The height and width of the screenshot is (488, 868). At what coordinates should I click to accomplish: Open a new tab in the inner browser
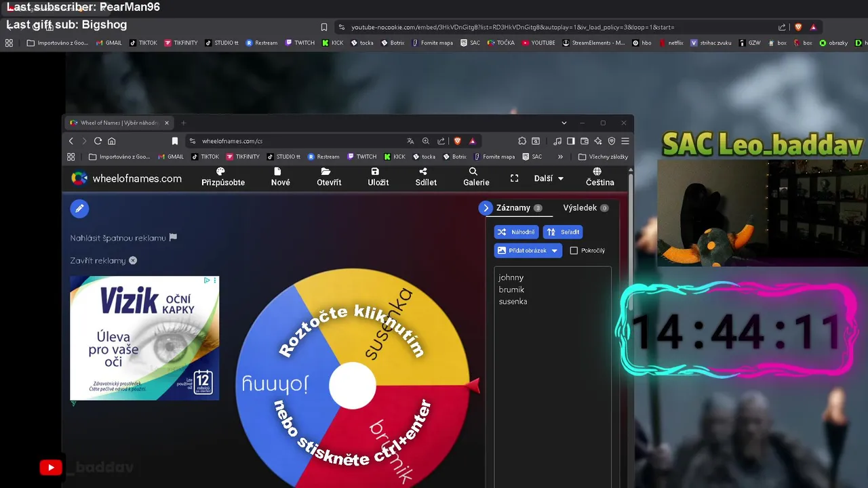[183, 123]
